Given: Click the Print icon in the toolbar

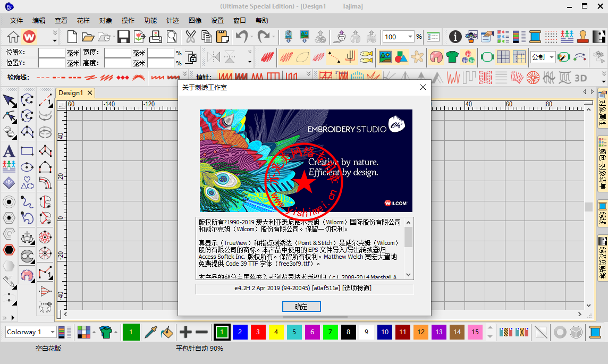Looking at the screenshot, I should point(156,37).
